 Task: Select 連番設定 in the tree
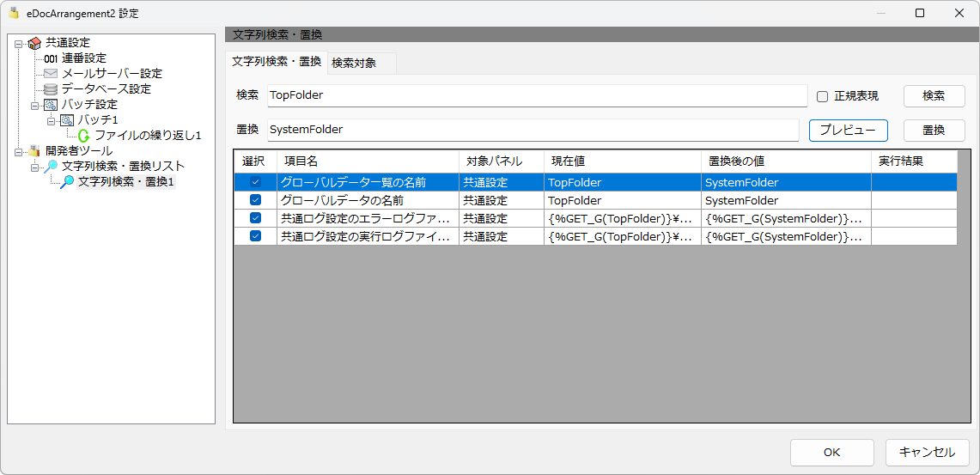(84, 58)
